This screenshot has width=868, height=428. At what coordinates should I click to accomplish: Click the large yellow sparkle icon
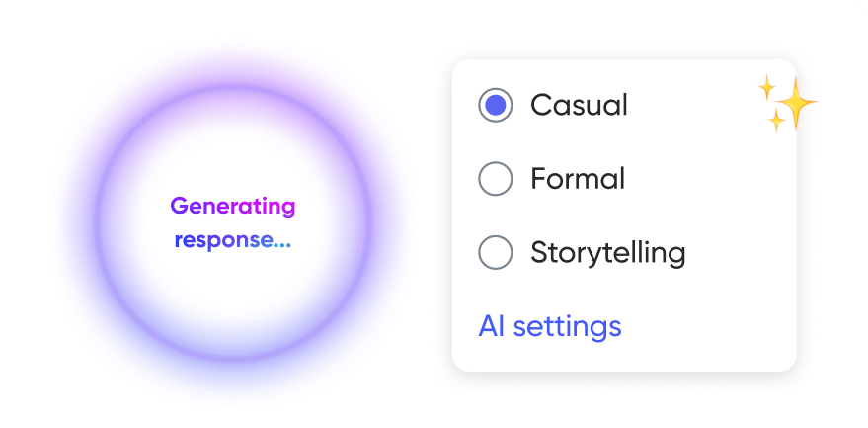[x=798, y=104]
